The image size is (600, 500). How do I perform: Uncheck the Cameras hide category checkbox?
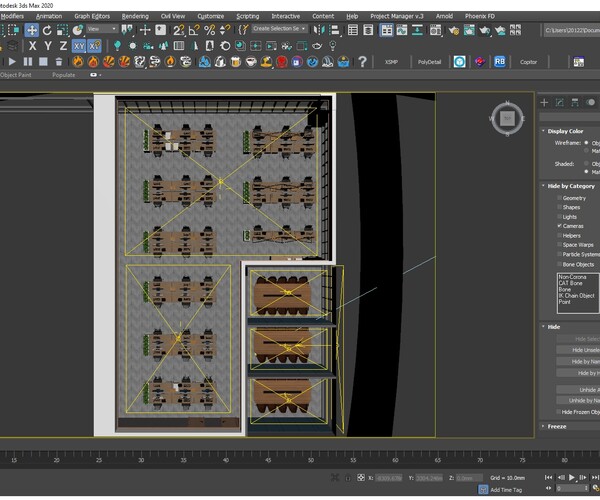pyautogui.click(x=559, y=226)
